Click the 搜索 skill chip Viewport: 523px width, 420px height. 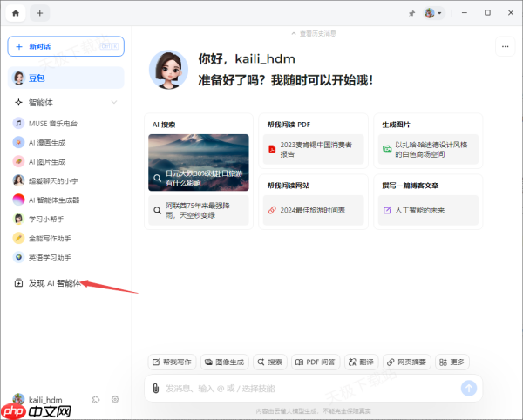270,362
